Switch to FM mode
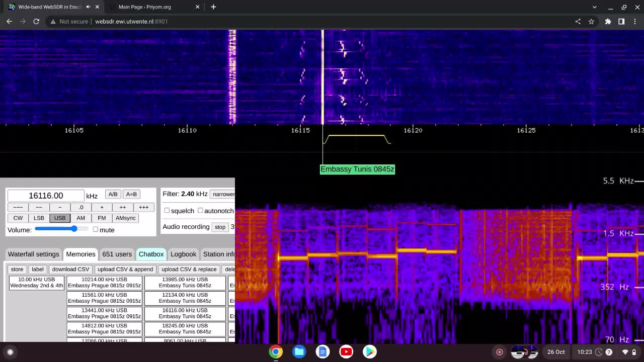This screenshot has height=362, width=644. (102, 218)
